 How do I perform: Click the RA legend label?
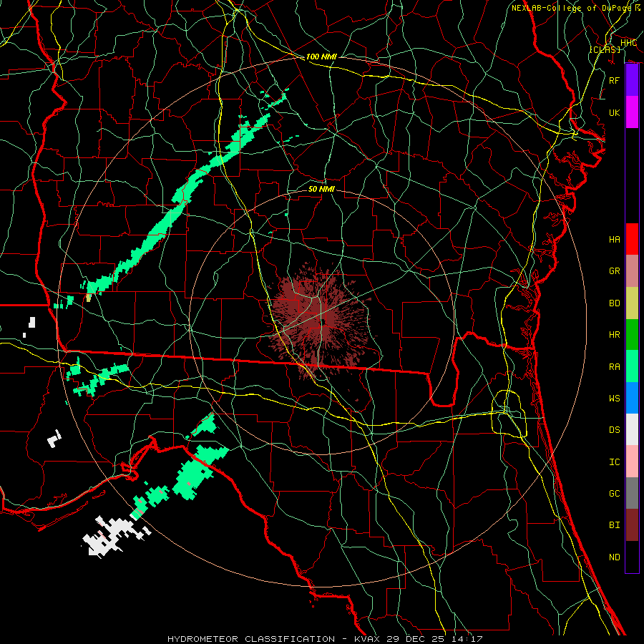(x=614, y=367)
